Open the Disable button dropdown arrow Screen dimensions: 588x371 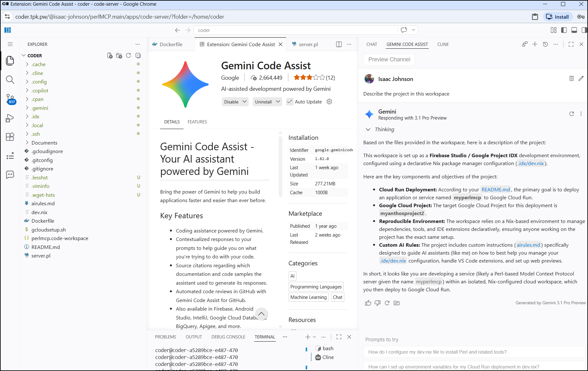click(x=245, y=102)
